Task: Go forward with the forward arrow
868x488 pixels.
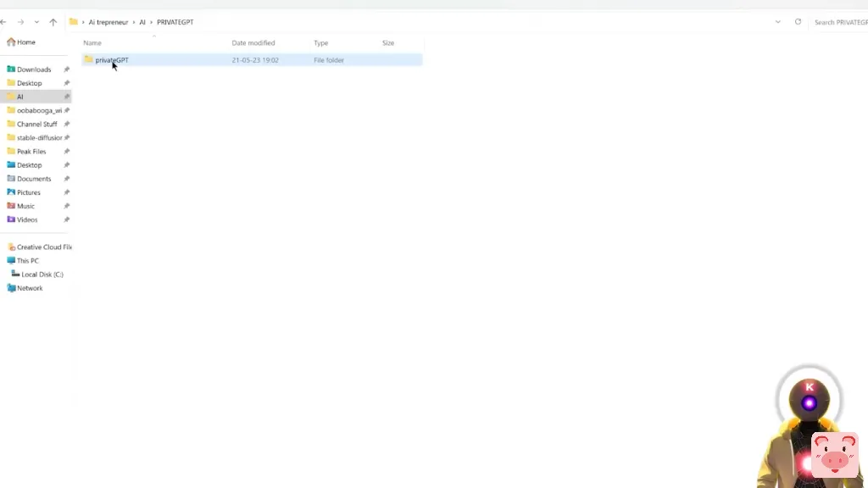Action: (x=20, y=22)
